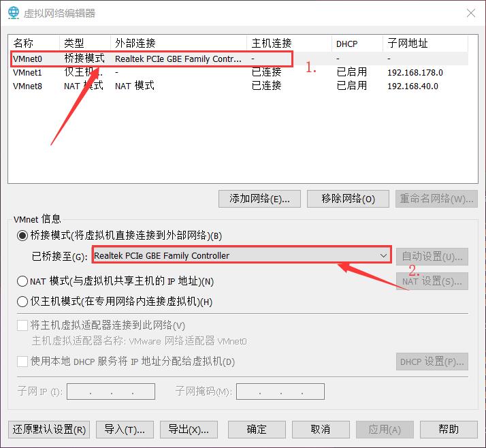Click 导出(X)... button
This screenshot has width=486, height=448.
(x=189, y=430)
